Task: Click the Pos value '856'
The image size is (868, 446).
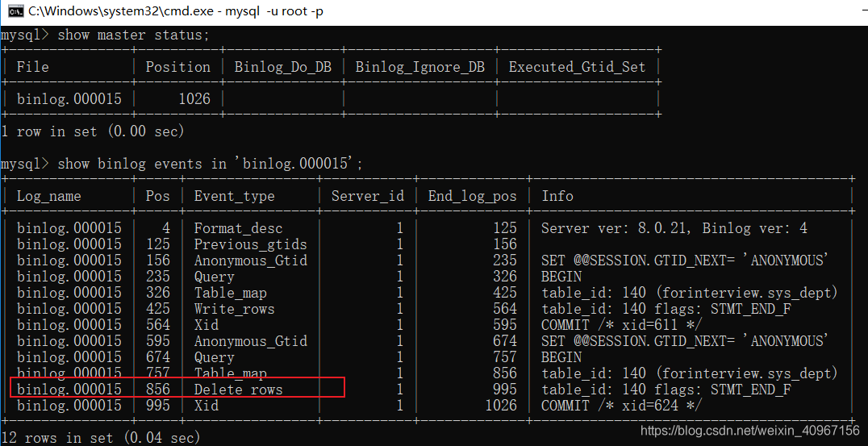Action: [158, 390]
